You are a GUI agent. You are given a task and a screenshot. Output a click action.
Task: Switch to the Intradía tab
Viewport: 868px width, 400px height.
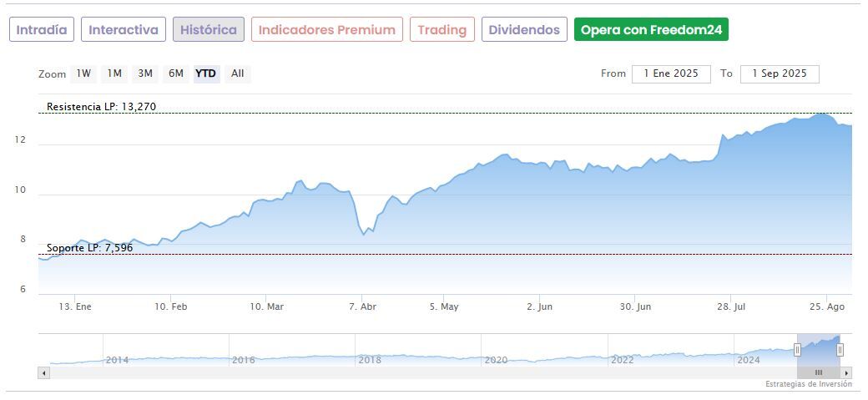(42, 30)
